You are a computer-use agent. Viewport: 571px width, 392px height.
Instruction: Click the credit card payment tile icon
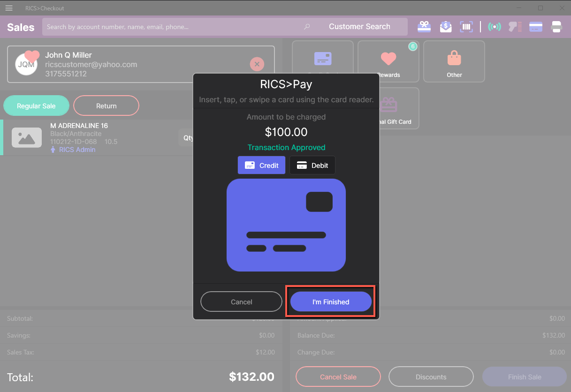pyautogui.click(x=323, y=58)
